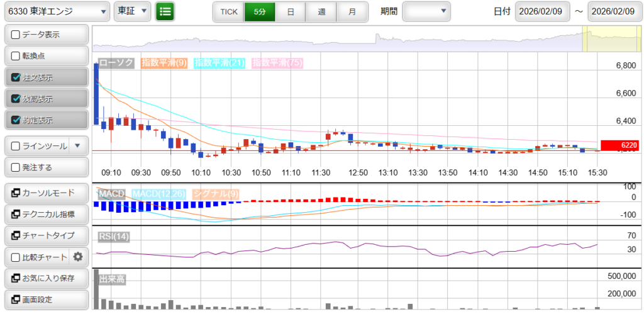The width and height of the screenshot is (644, 314).
Task: Enable the データ表示 checkbox
Action: pyautogui.click(x=16, y=35)
